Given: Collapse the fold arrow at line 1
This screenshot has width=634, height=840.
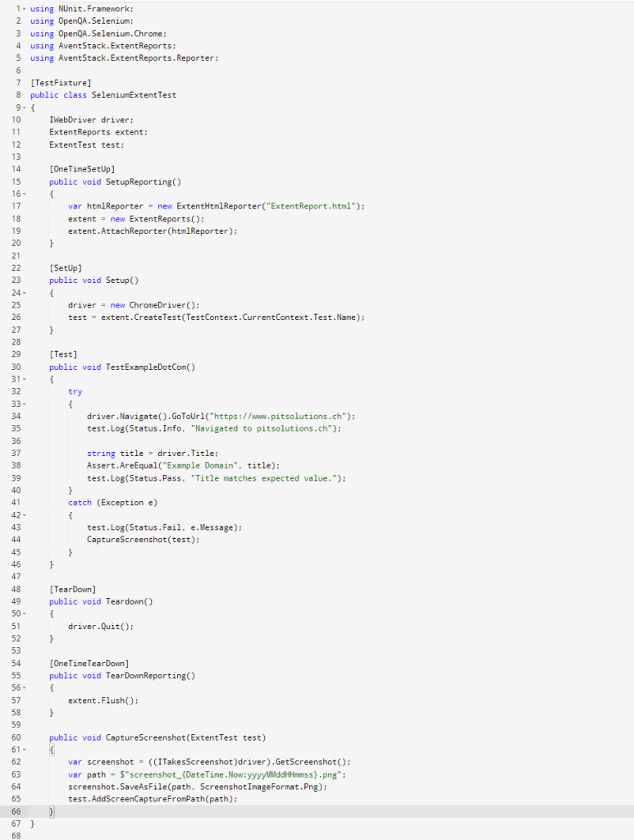Looking at the screenshot, I should click(x=23, y=8).
